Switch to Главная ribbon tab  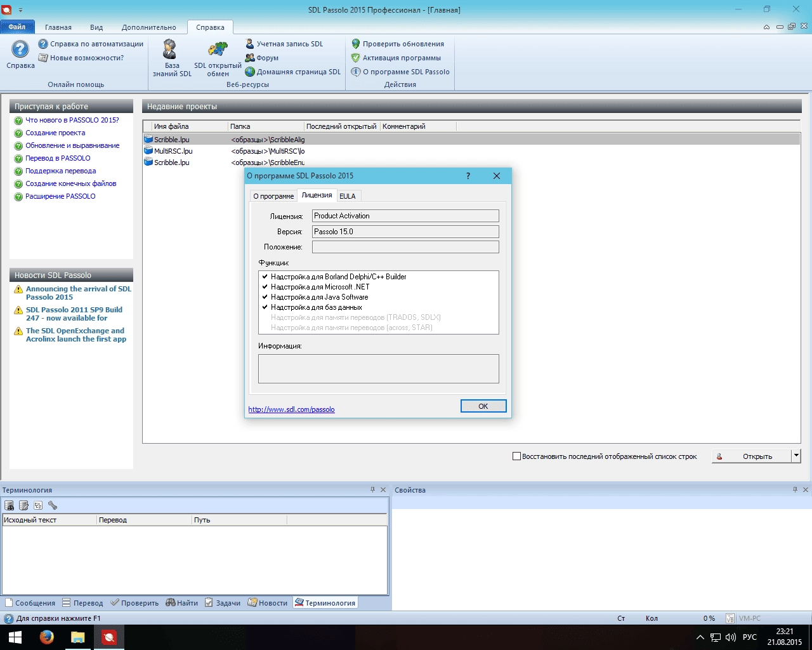(58, 27)
